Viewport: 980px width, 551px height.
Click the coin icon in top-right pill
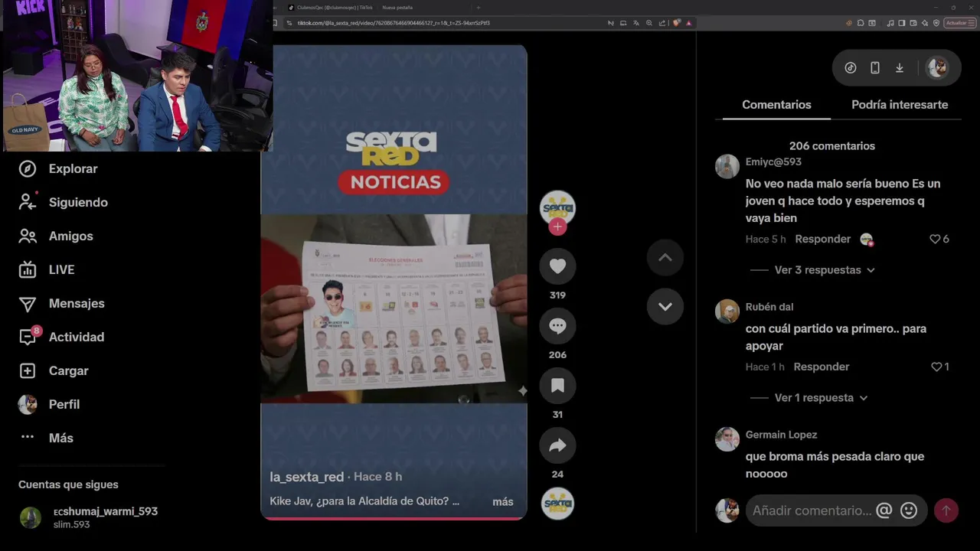click(x=851, y=68)
